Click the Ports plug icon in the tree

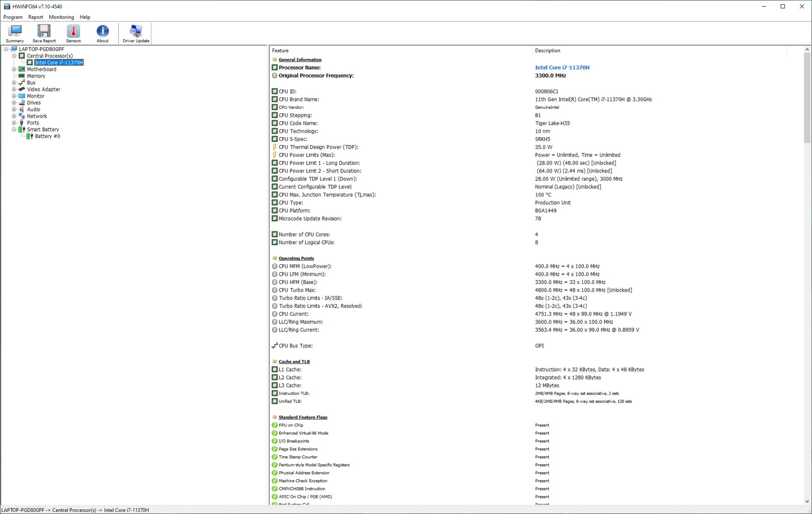tap(21, 123)
